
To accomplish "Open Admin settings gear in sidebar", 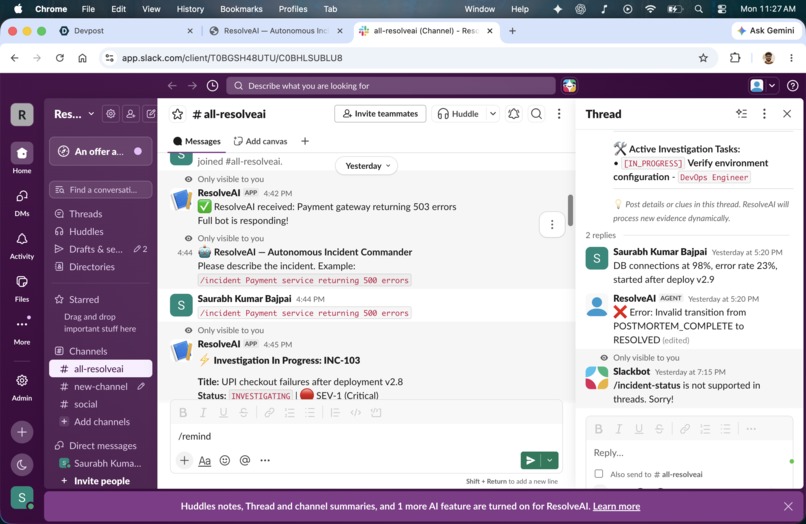I will (x=22, y=386).
